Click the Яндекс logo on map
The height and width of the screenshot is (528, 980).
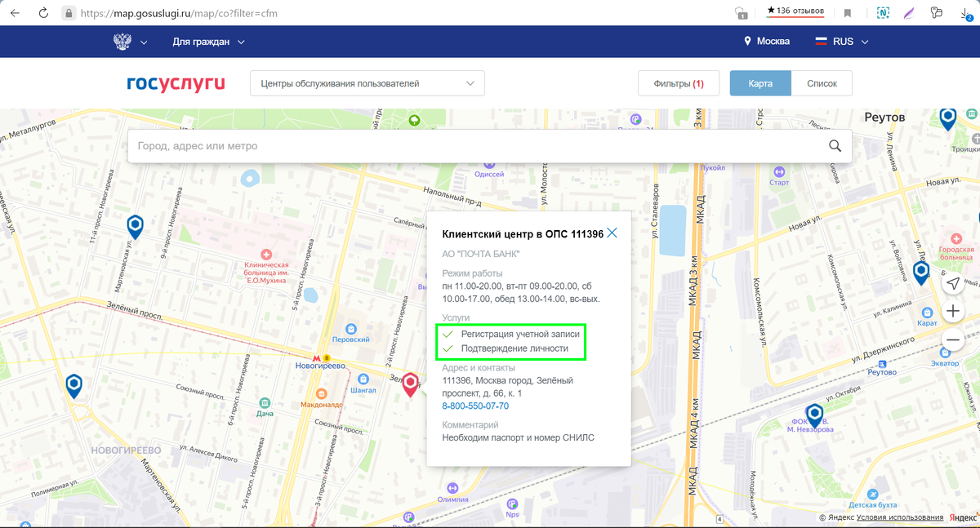[962, 517]
